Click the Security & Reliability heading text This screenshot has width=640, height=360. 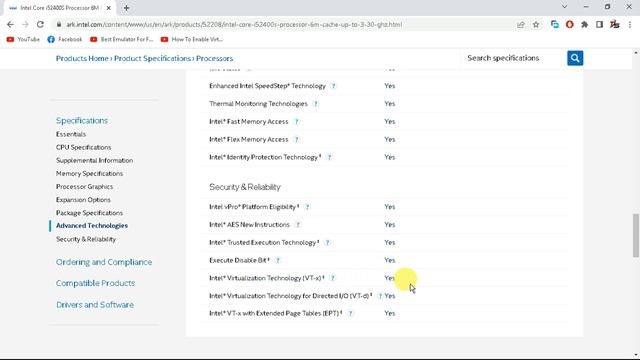pyautogui.click(x=244, y=187)
